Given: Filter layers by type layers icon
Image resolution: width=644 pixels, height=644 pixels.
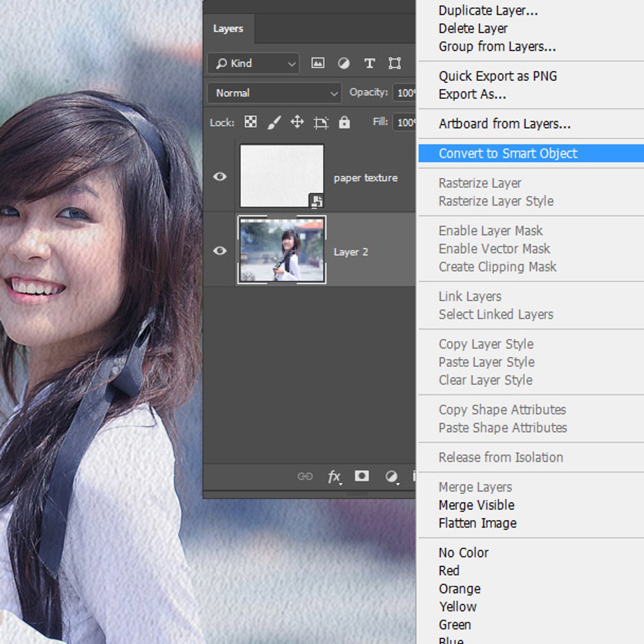Looking at the screenshot, I should point(369,64).
